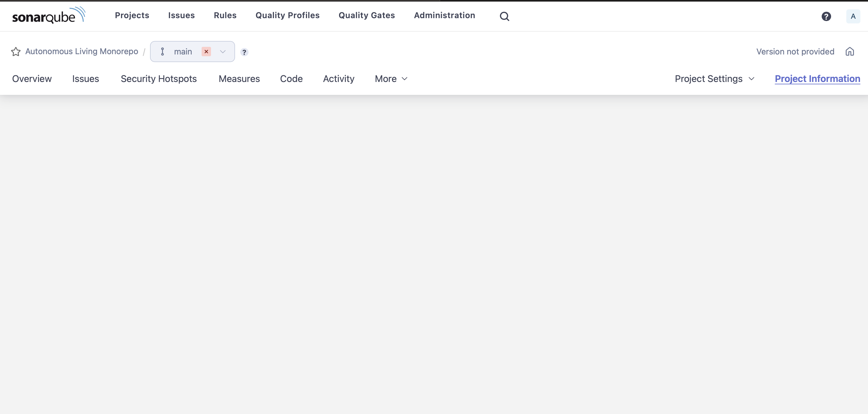Open the user account avatar menu
Viewport: 868px width, 414px height.
(x=853, y=16)
